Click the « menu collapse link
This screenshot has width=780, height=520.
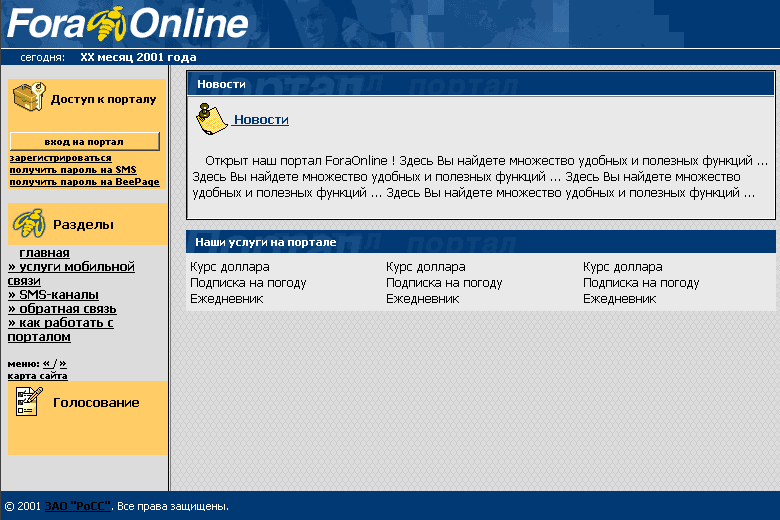[x=46, y=363]
